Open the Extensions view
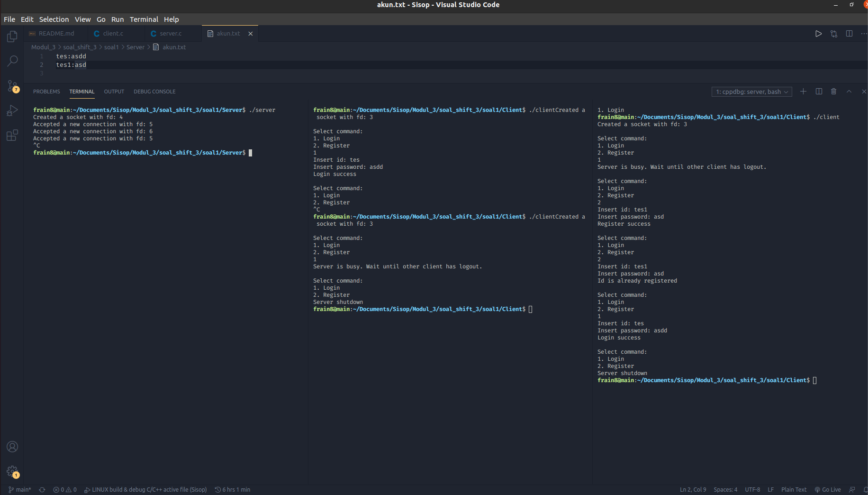Image resolution: width=868 pixels, height=495 pixels. click(x=12, y=136)
